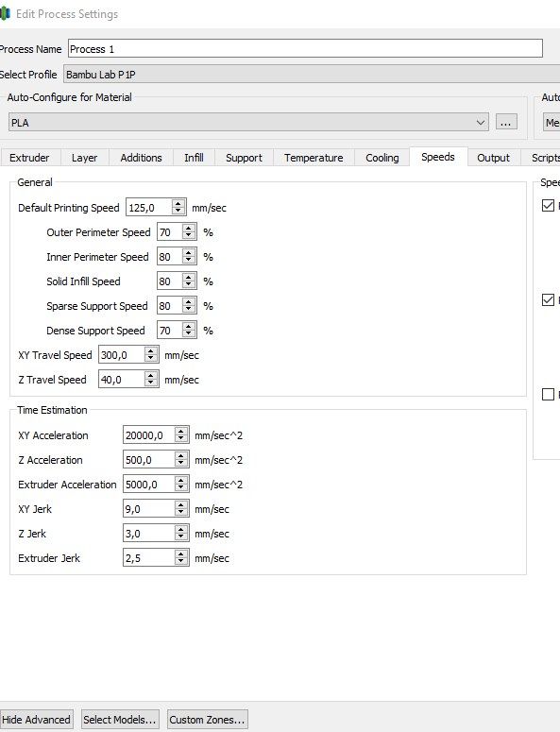Click the Extruder Acceleration spinner arrows
The height and width of the screenshot is (732, 560).
(x=181, y=485)
